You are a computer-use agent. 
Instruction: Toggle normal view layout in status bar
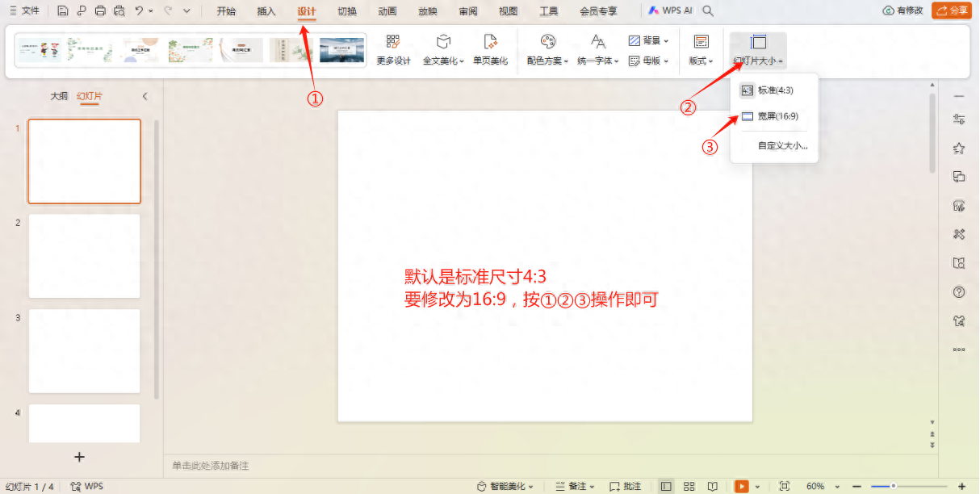pyautogui.click(x=667, y=485)
